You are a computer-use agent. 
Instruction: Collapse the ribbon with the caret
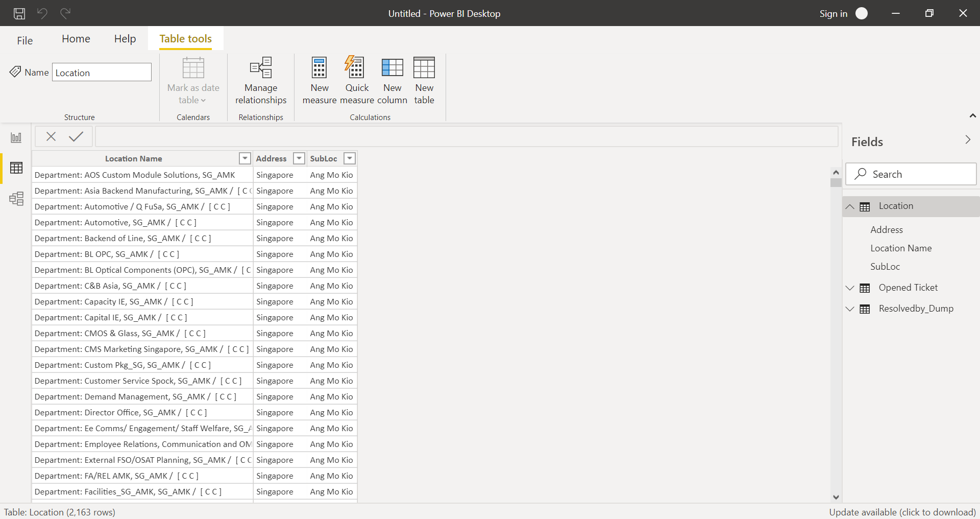coord(973,116)
